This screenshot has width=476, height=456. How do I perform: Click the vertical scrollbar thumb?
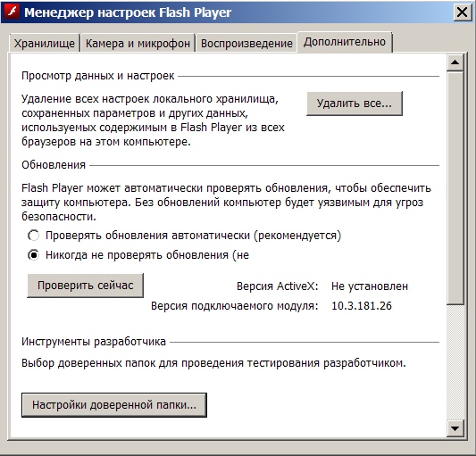pos(455,188)
